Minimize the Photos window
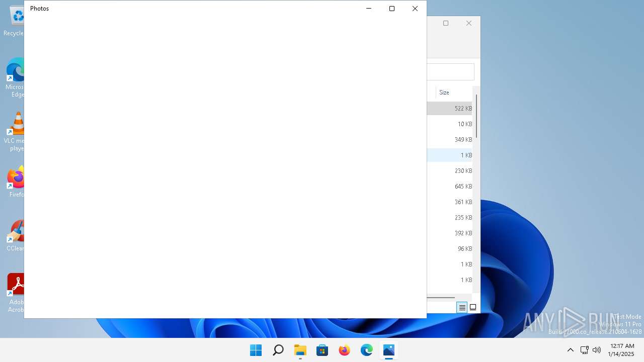The image size is (644, 362). coord(369,9)
